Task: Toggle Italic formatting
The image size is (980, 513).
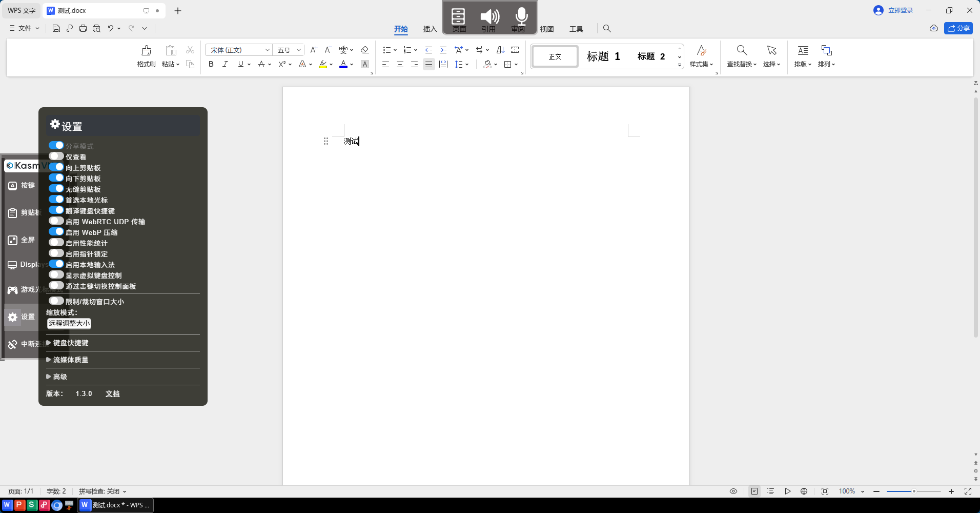Action: click(225, 64)
